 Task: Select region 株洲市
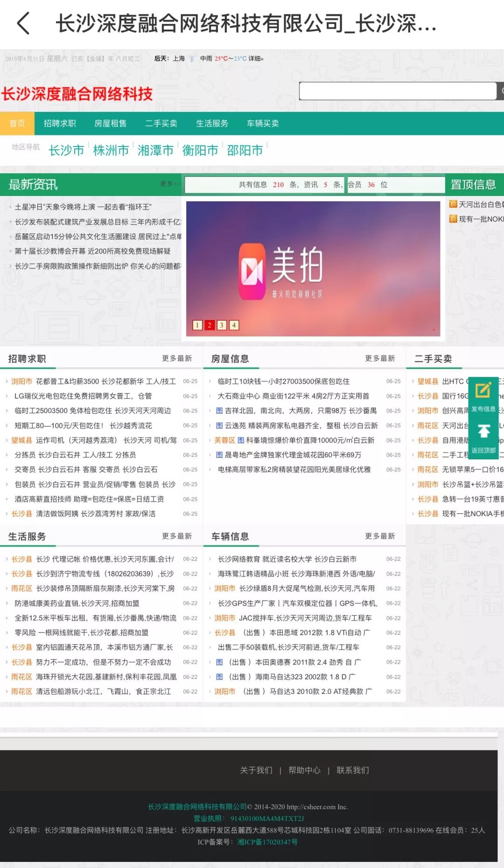click(111, 150)
